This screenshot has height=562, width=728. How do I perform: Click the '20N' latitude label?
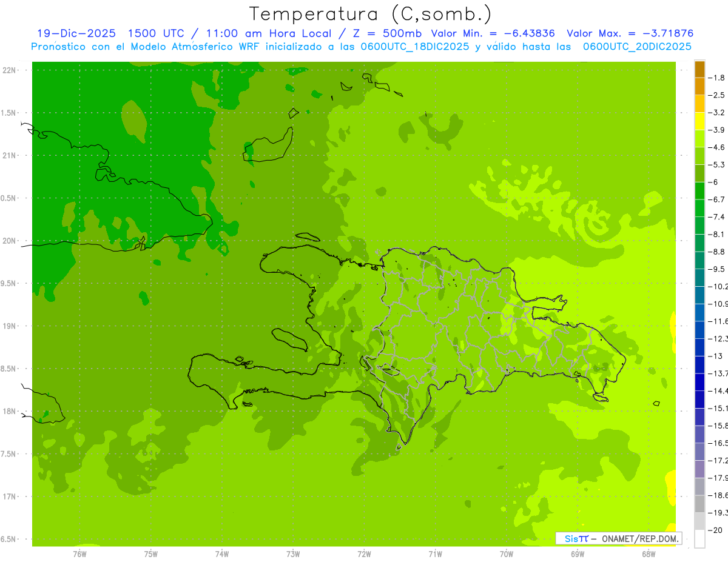(x=9, y=241)
